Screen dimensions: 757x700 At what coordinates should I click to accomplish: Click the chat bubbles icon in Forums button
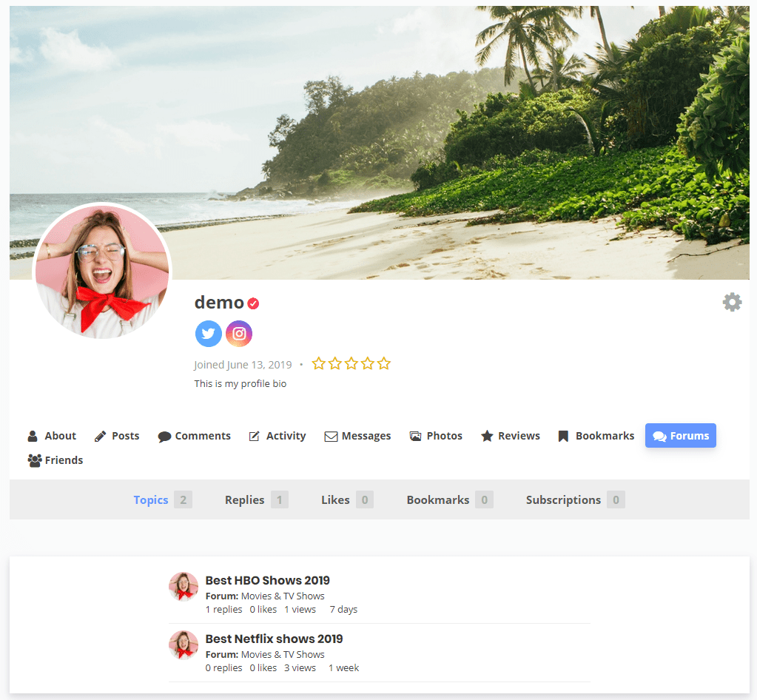coord(659,436)
